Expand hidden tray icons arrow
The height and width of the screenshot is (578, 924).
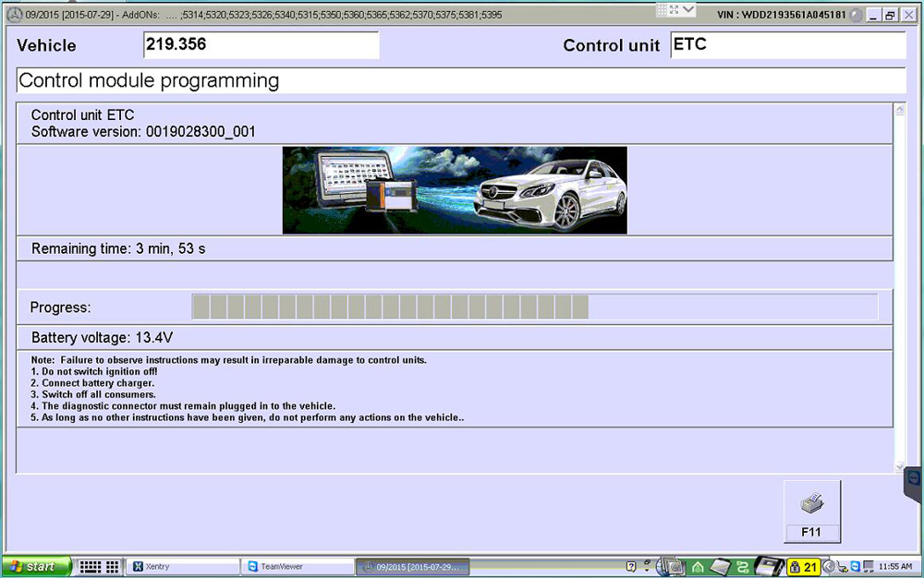click(x=829, y=567)
